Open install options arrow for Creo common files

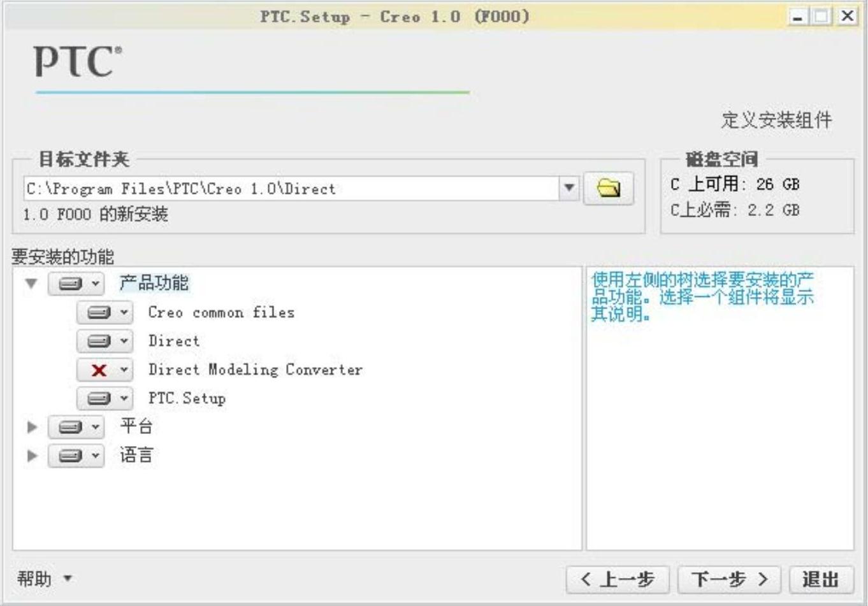124,312
